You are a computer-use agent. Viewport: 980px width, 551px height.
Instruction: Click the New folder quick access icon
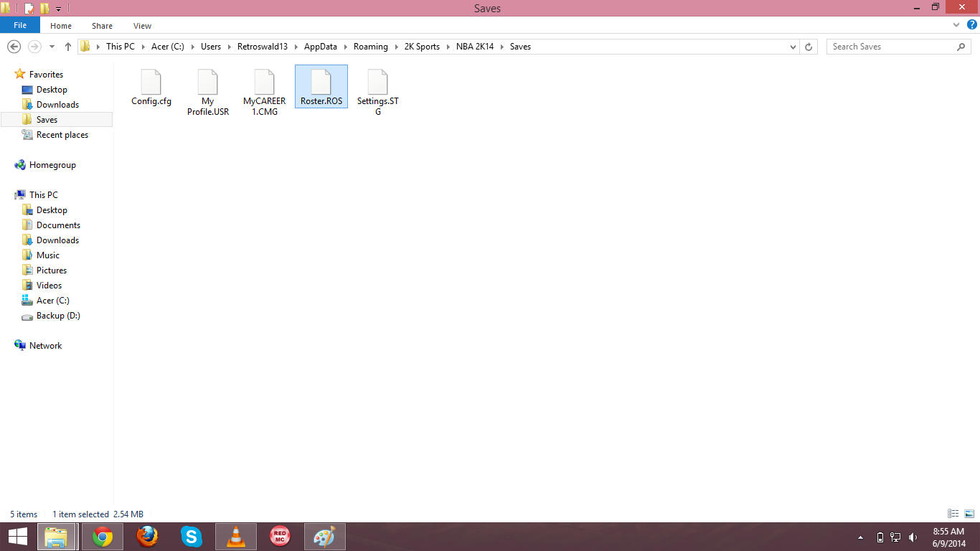click(x=44, y=9)
